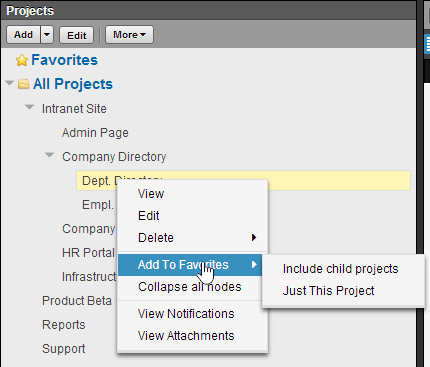430x367 pixels.
Task: Choose Collapse all nodes
Action: [192, 287]
